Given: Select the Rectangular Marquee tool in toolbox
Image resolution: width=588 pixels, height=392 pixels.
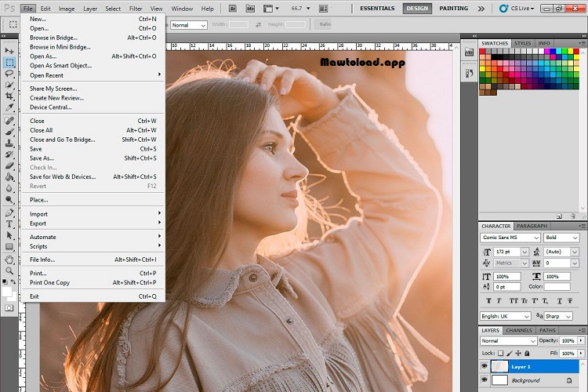Looking at the screenshot, I should pos(9,62).
